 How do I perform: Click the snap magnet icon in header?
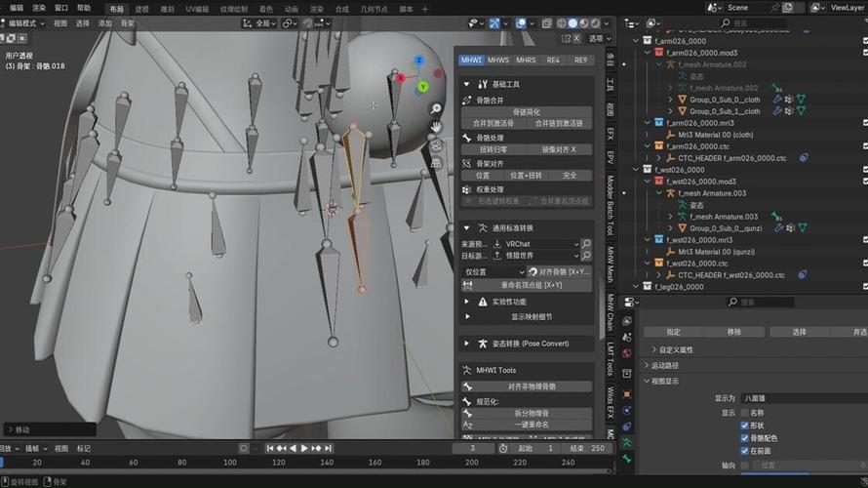[308, 23]
